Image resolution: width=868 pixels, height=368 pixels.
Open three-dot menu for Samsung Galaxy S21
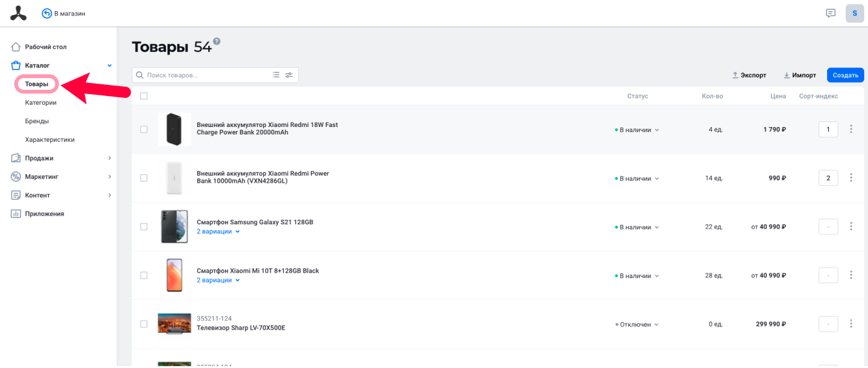(851, 227)
